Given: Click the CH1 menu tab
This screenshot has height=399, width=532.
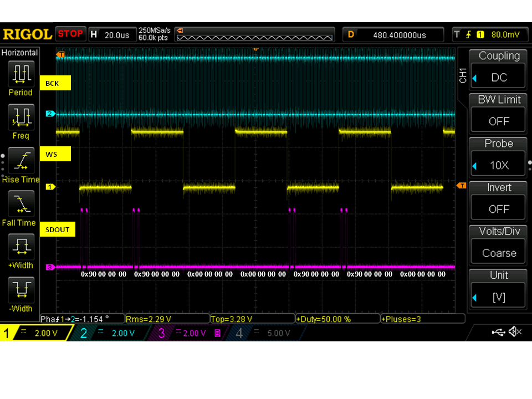Looking at the screenshot, I should pyautogui.click(x=463, y=75).
